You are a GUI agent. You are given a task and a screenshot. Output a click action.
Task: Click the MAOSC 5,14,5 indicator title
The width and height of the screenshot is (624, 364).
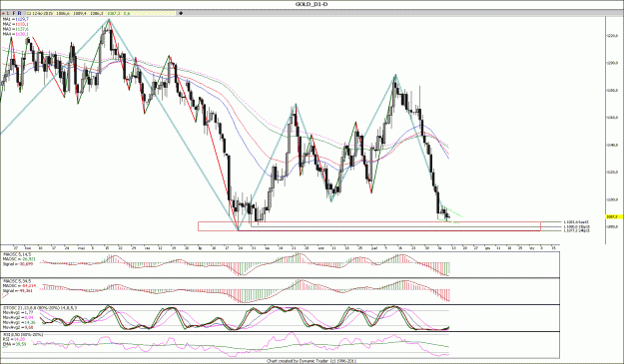click(x=16, y=253)
